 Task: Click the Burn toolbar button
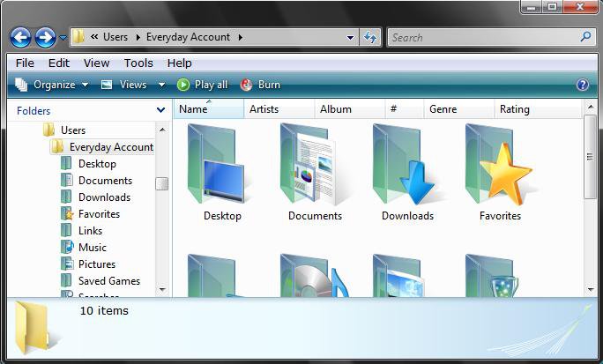click(260, 85)
